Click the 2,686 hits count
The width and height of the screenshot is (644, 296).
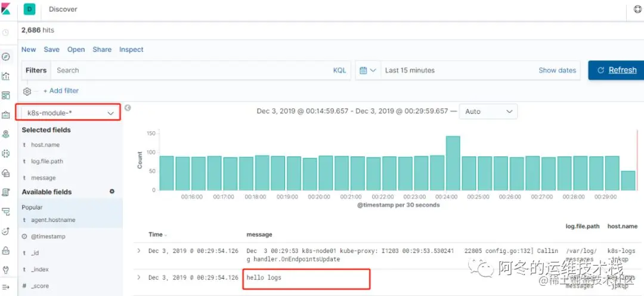click(x=38, y=30)
